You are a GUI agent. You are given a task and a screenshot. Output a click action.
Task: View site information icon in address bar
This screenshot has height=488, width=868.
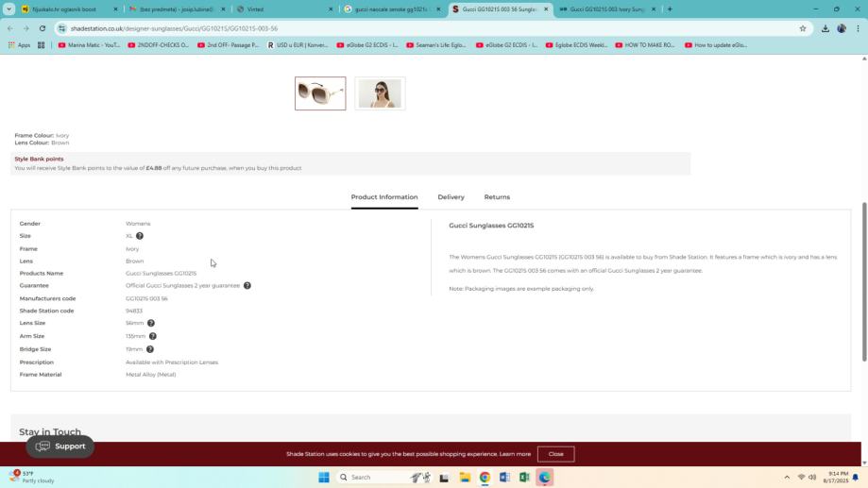click(62, 28)
